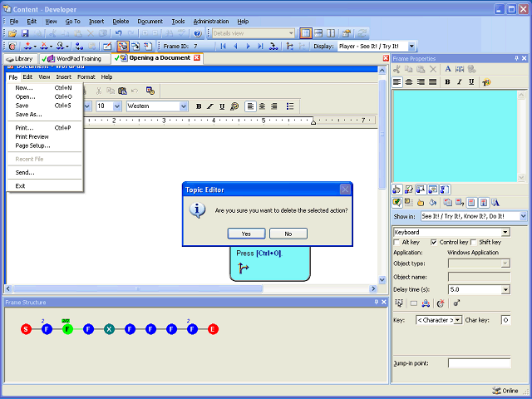Click the Save disk icon in the main toolbar
The height and width of the screenshot is (399, 532).
point(25,33)
